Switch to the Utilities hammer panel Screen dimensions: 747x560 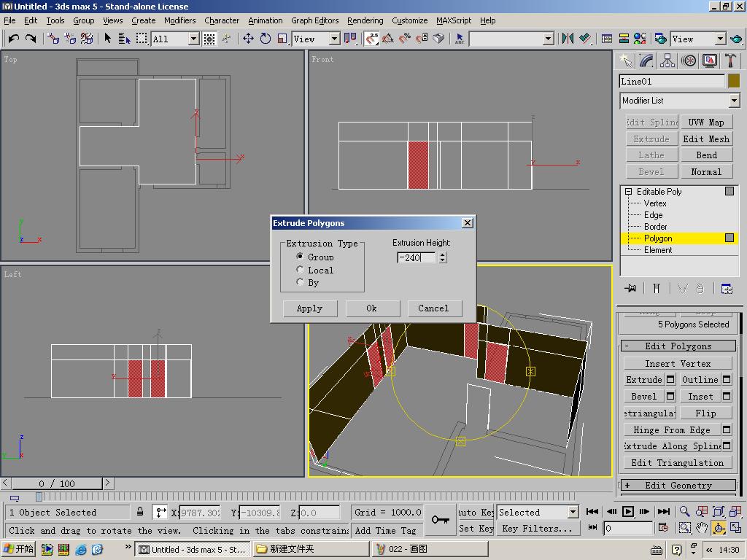pos(730,61)
